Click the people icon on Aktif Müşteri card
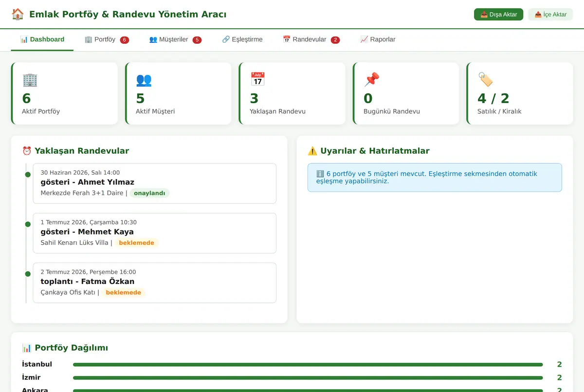 pos(144,80)
